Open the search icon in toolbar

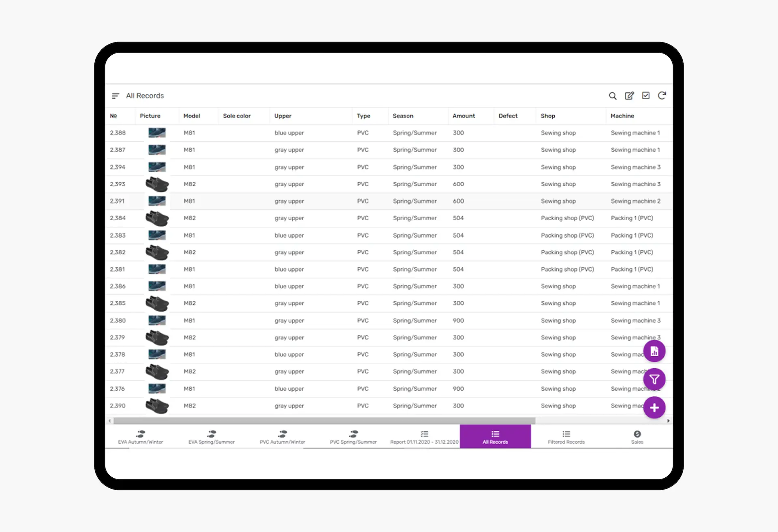[613, 96]
